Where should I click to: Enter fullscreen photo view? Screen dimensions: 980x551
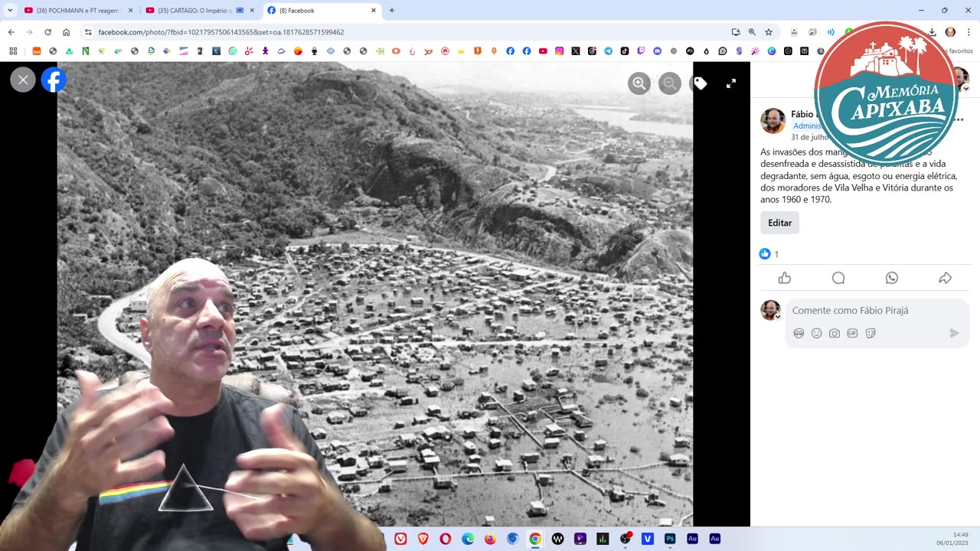[x=731, y=83]
